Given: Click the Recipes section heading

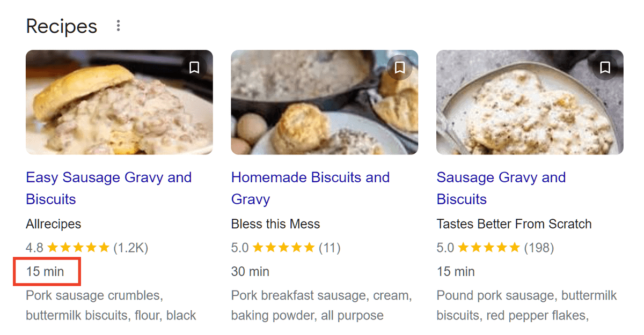Looking at the screenshot, I should [x=61, y=26].
